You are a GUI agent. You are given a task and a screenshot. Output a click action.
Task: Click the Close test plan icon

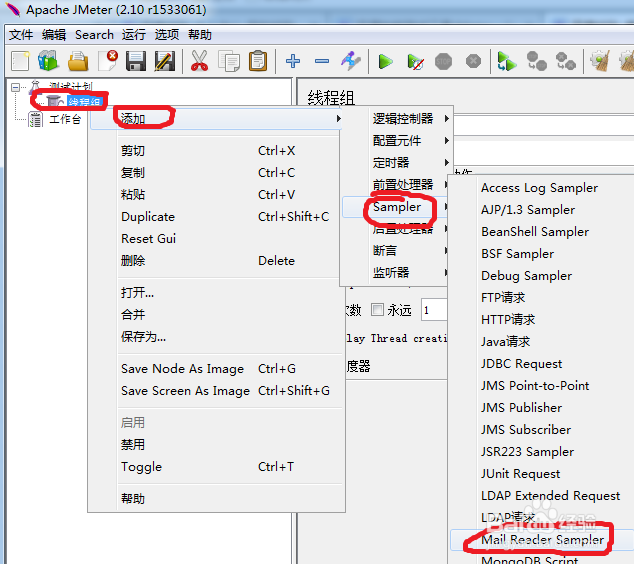click(x=107, y=61)
